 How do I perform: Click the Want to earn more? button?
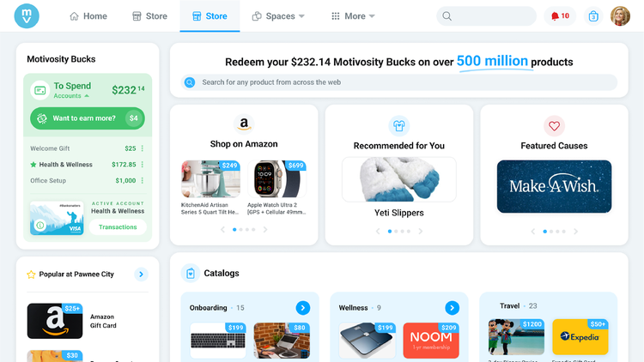tap(88, 118)
